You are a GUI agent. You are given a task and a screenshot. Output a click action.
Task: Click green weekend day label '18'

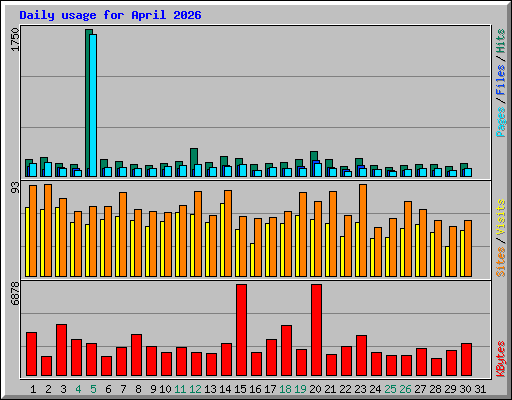(x=285, y=389)
